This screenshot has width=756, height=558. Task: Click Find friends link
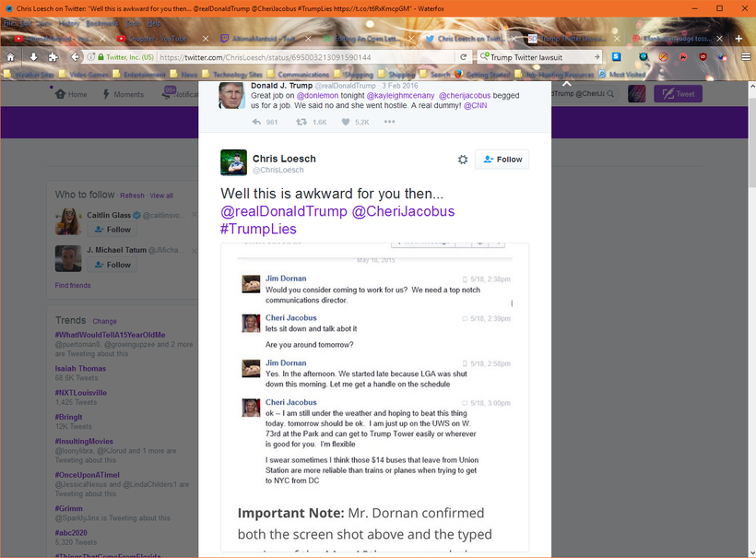click(73, 285)
